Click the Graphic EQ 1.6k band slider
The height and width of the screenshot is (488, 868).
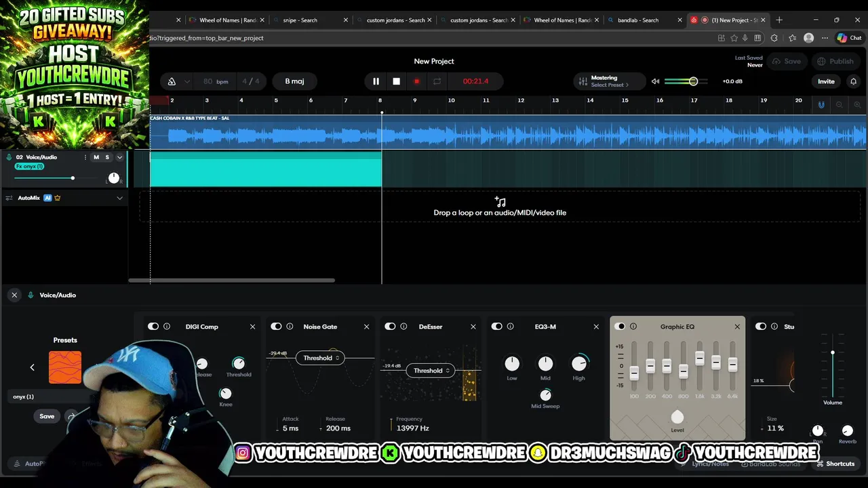[x=699, y=359]
